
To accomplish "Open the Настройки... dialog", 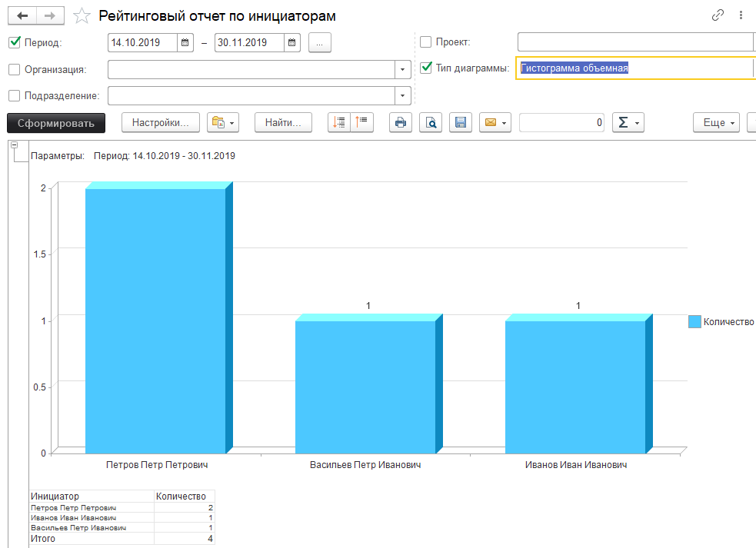I will pos(161,122).
